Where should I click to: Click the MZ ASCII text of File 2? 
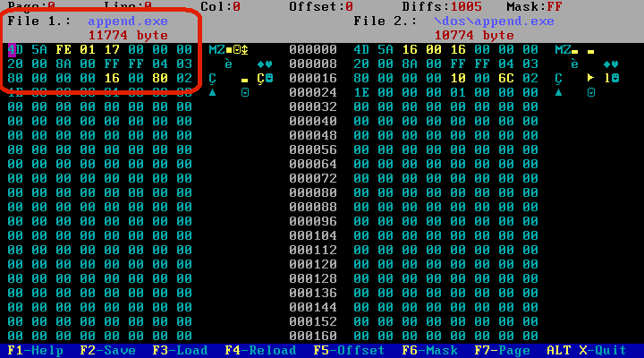(x=563, y=50)
